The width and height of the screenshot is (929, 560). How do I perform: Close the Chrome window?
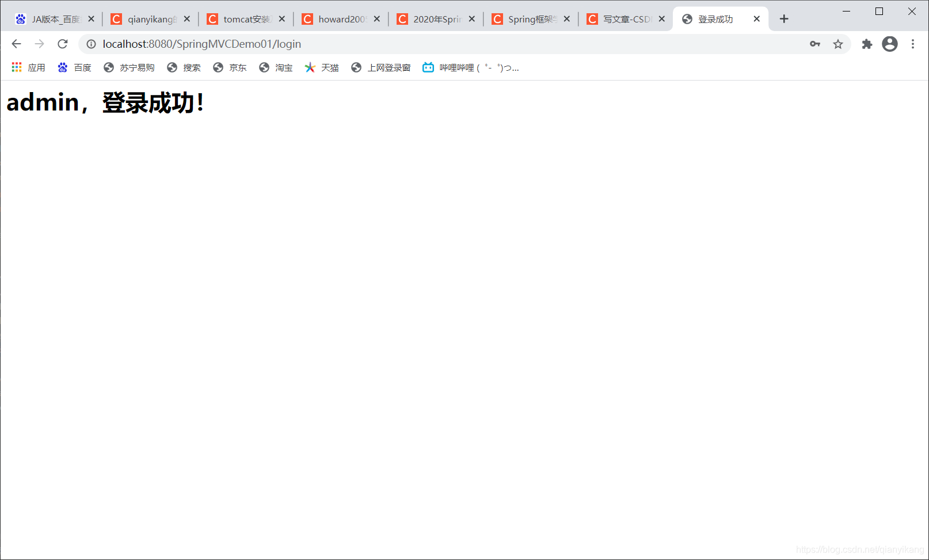point(912,11)
